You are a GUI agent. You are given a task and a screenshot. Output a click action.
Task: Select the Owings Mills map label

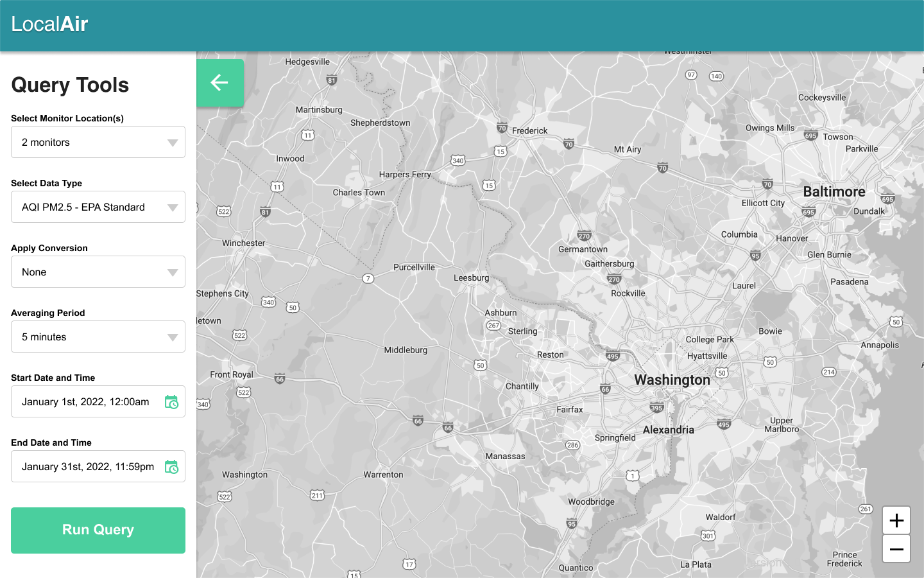[770, 128]
